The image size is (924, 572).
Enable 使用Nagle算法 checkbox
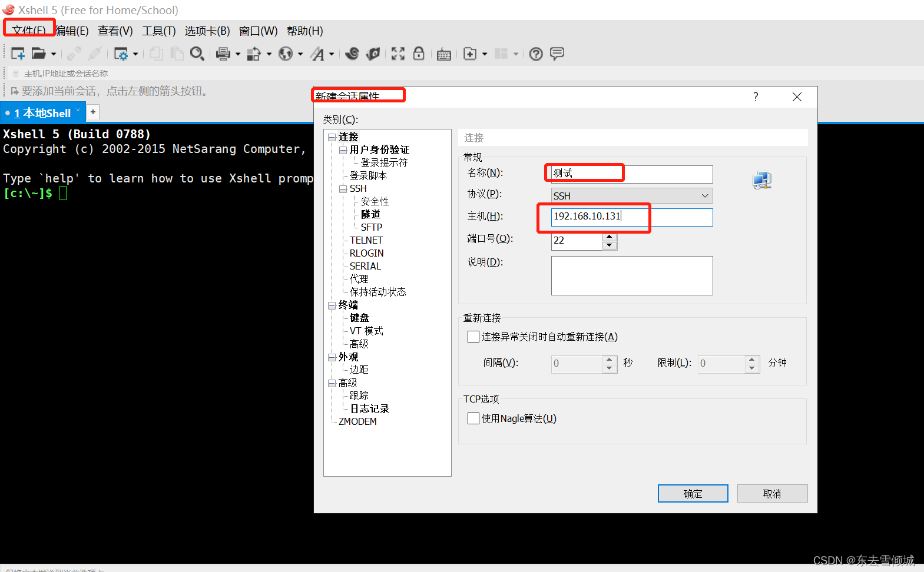tap(473, 418)
